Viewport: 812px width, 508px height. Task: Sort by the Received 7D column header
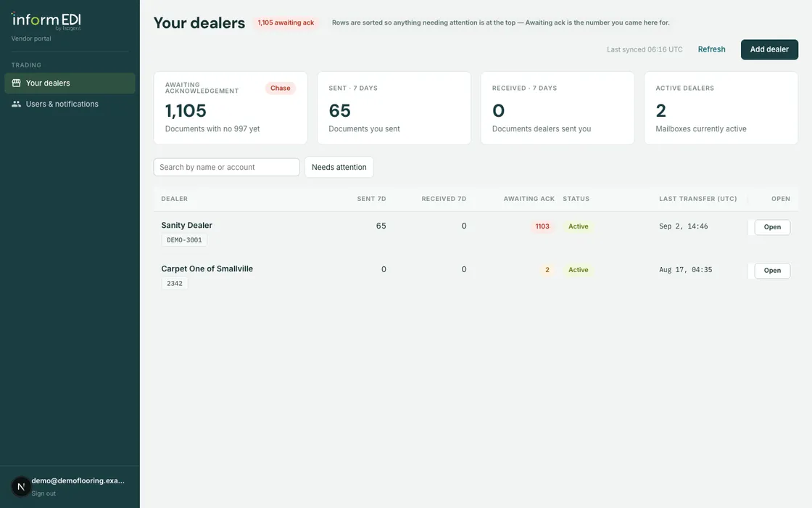[x=444, y=199]
